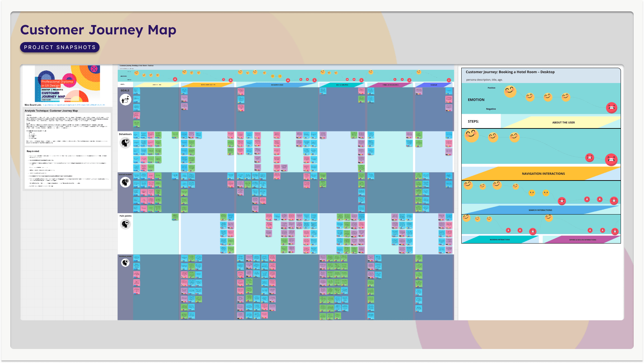Click the SEARCH INTERACTIONS blue banner
The height and width of the screenshot is (363, 644).
pyautogui.click(x=540, y=210)
